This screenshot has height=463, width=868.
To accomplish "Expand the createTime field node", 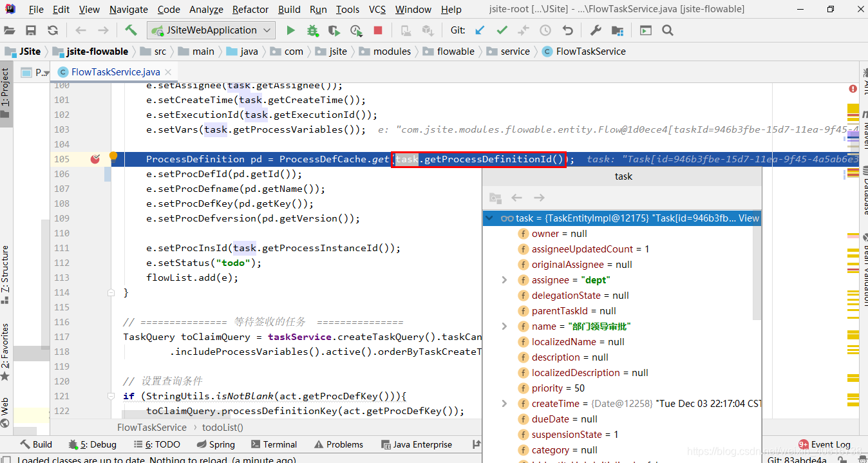I will click(504, 404).
